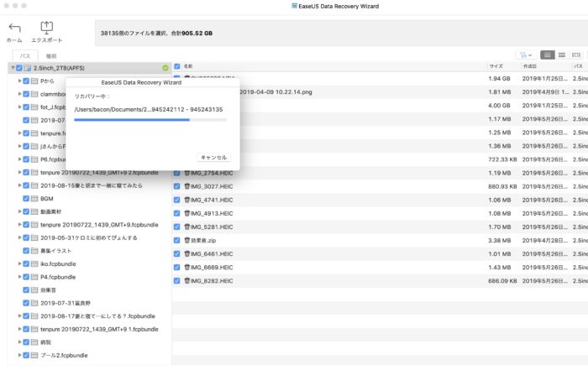588x370 pixels.
Task: Uncheck the BGM folder checkbox
Action: 26,199
